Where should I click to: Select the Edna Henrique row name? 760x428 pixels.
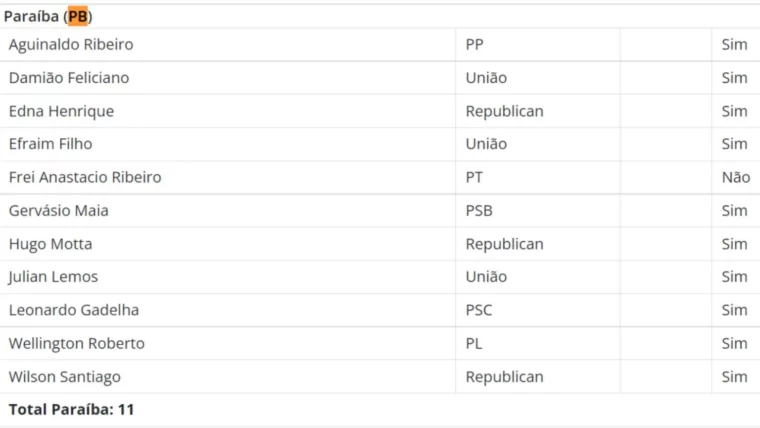tap(61, 111)
